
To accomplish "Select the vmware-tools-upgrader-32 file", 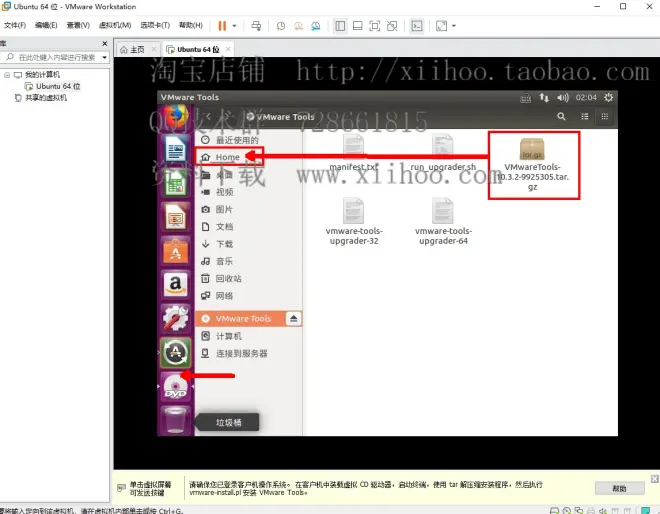I will point(354,221).
